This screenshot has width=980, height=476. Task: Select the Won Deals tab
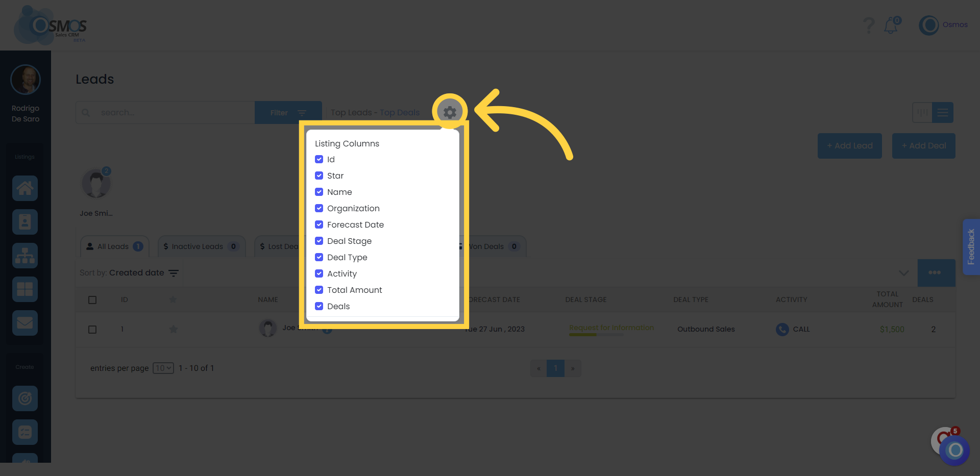tap(493, 246)
